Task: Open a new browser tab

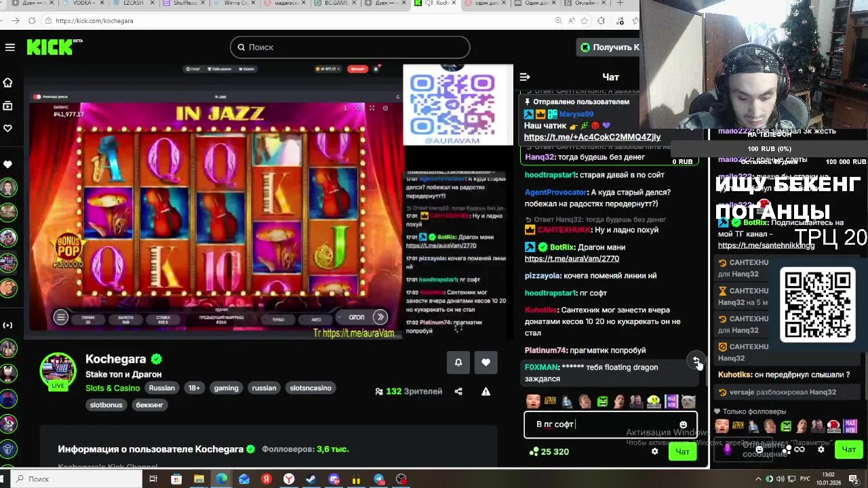Action: tap(620, 3)
